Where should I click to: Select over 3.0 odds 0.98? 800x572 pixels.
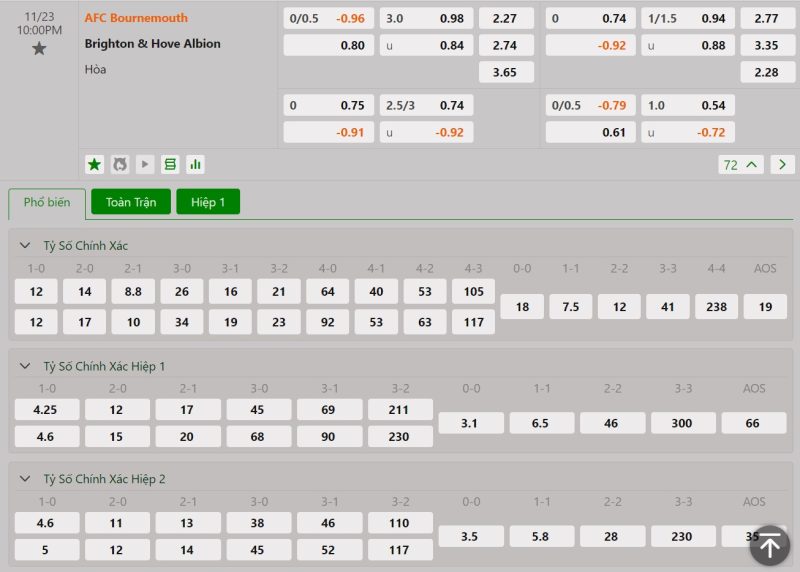[427, 18]
